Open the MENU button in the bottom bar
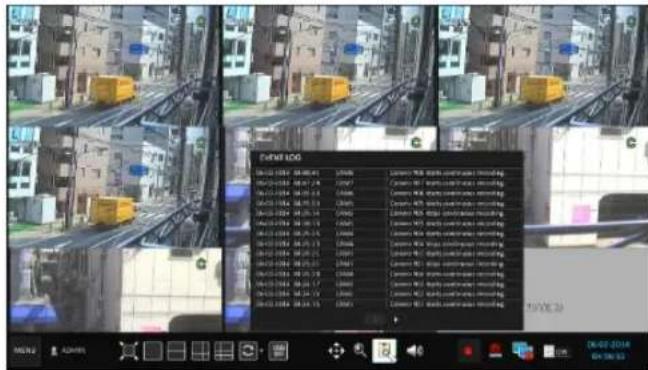Image resolution: width=648 pixels, height=370 pixels. point(24,350)
